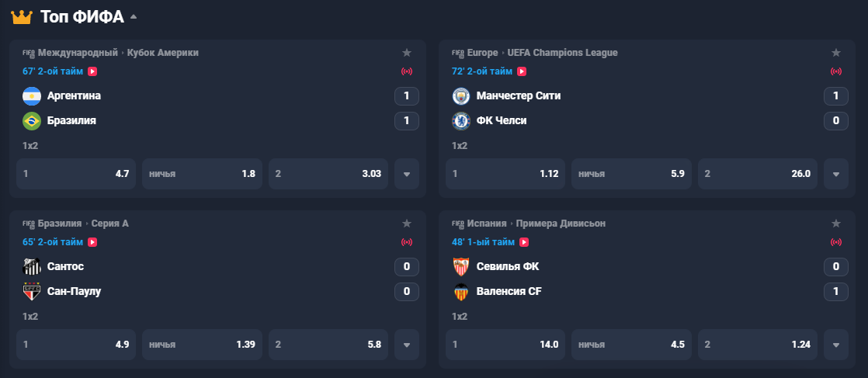Favorite the Argentina vs Brazil match star

tap(407, 53)
